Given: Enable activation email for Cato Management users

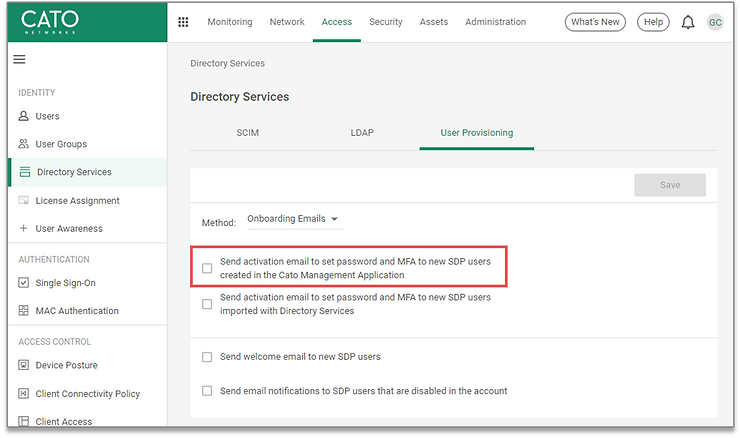Looking at the screenshot, I should 207,268.
